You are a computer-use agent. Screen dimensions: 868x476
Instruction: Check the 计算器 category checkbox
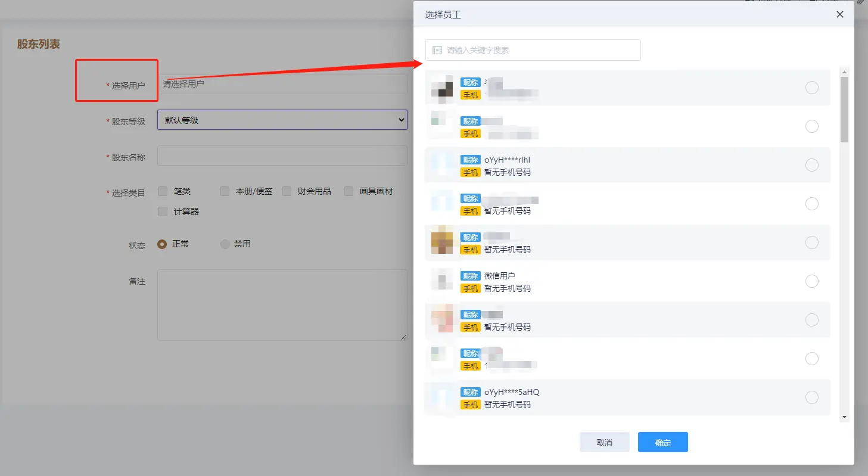pos(163,211)
